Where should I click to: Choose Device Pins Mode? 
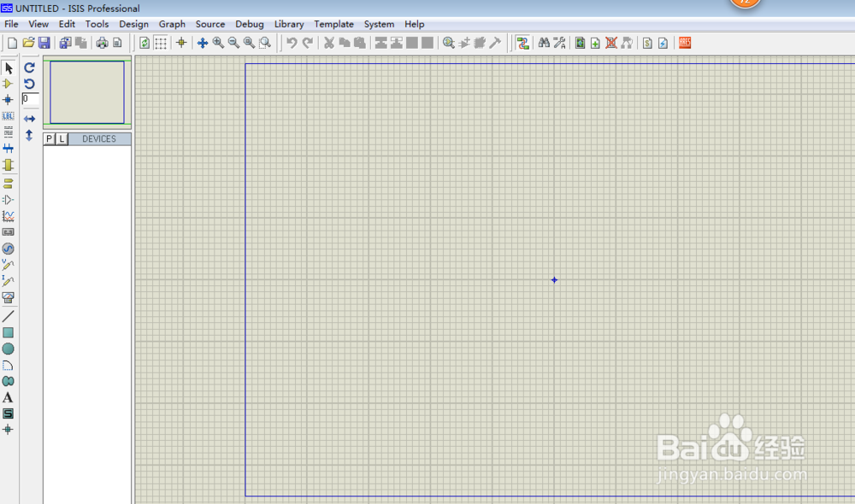tap(9, 200)
